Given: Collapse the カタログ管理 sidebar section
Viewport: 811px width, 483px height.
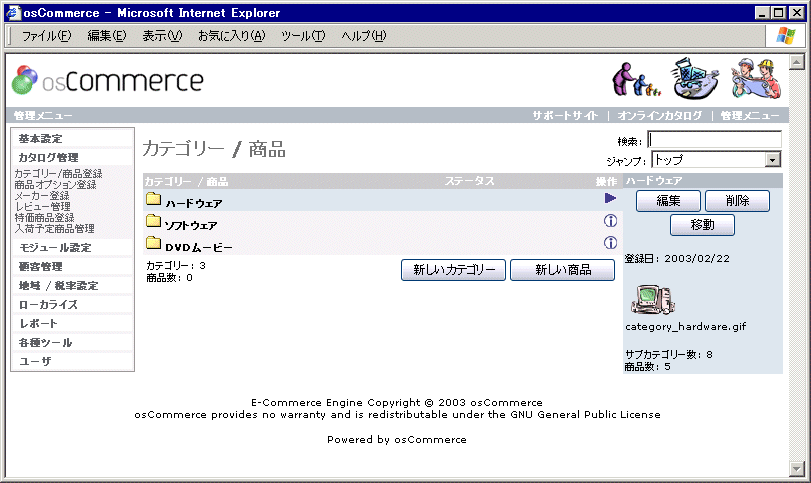Looking at the screenshot, I should pyautogui.click(x=49, y=157).
